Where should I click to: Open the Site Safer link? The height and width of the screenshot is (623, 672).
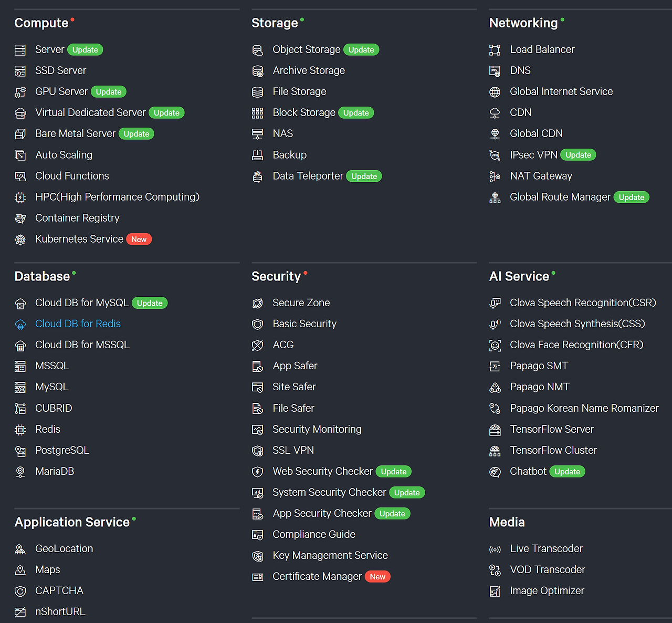[x=294, y=387]
